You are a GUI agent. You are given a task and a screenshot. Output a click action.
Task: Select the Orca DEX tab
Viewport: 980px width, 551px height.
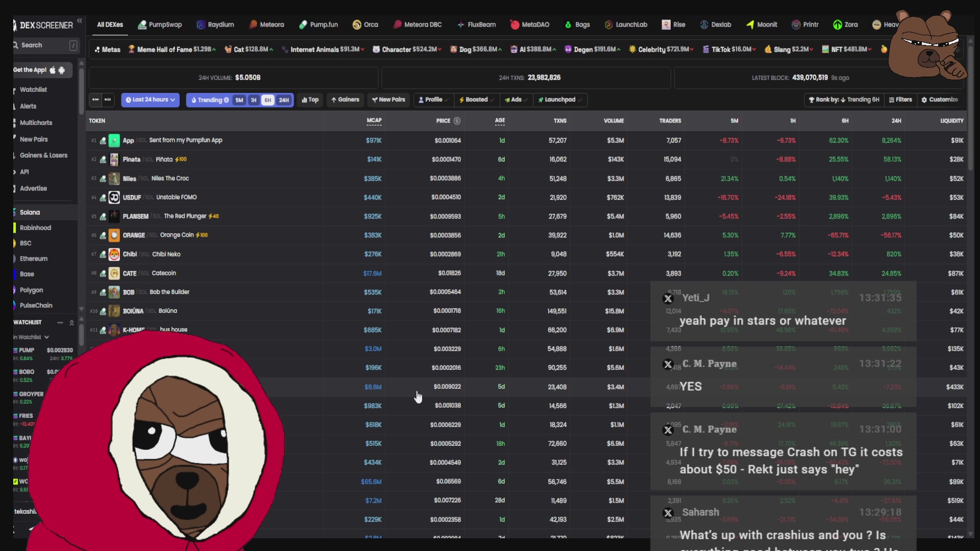(365, 24)
